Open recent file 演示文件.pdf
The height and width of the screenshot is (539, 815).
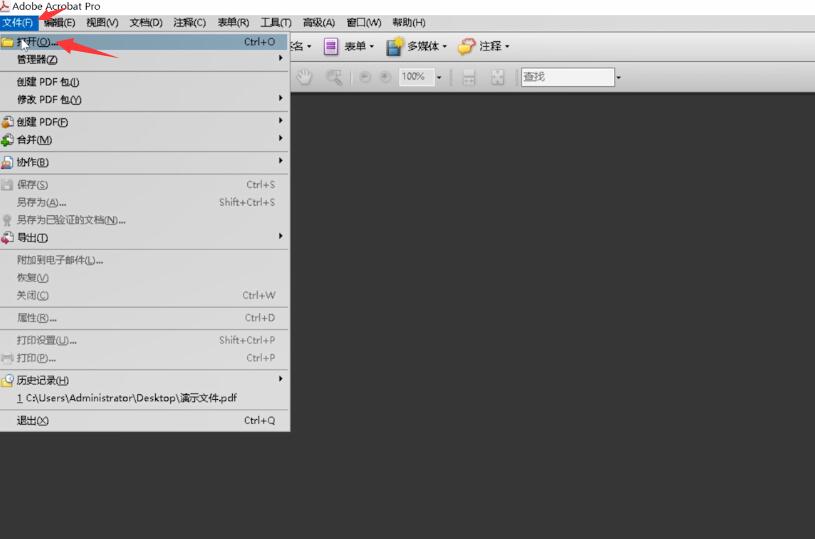coord(144,398)
